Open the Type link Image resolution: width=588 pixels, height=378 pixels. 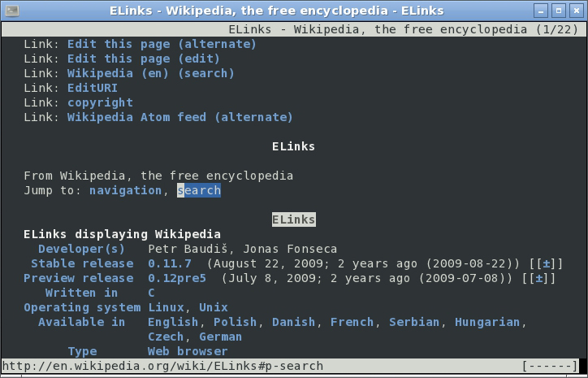pos(82,352)
